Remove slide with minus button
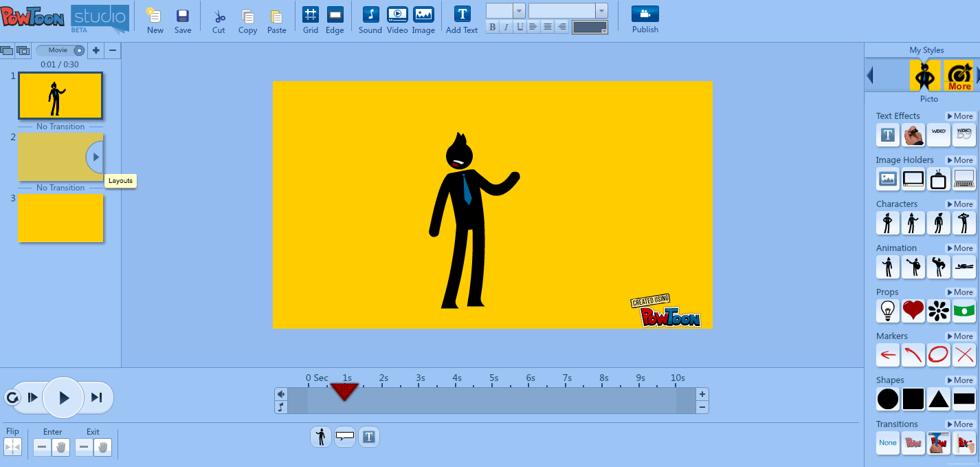The height and width of the screenshot is (467, 980). (x=113, y=50)
